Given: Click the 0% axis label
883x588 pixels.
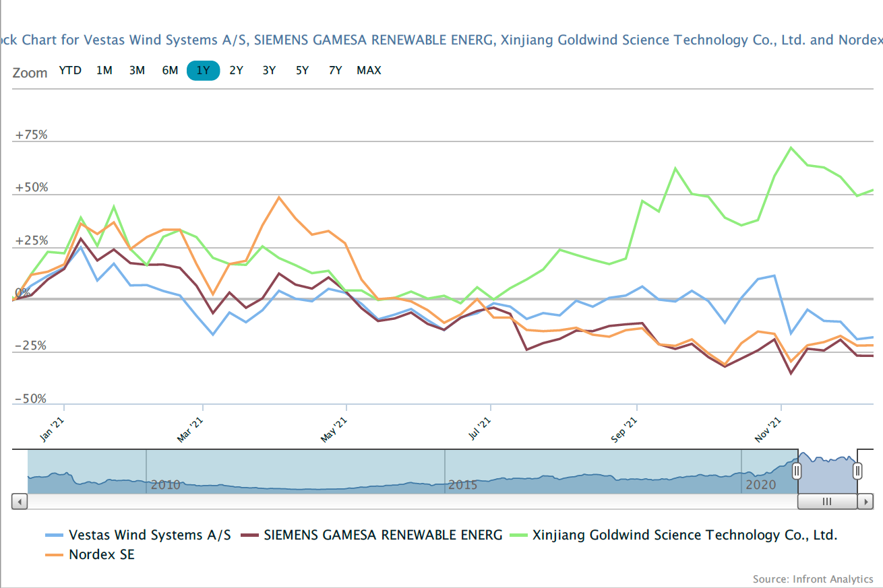Looking at the screenshot, I should coord(22,293).
